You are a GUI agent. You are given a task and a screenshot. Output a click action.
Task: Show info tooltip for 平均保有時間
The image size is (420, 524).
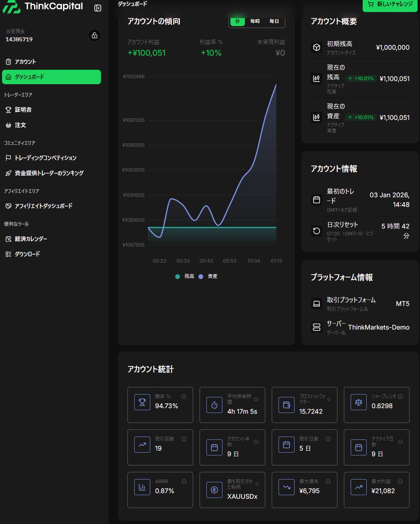tap(256, 399)
